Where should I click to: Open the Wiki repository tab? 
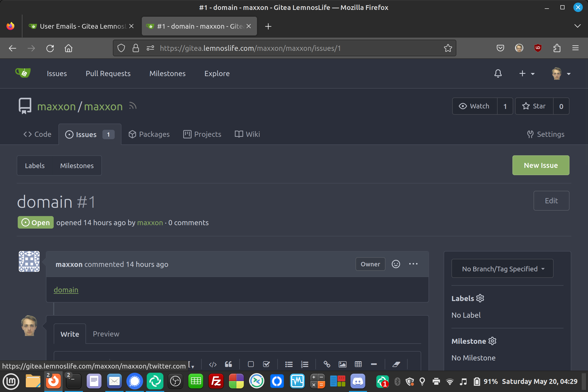tap(247, 134)
